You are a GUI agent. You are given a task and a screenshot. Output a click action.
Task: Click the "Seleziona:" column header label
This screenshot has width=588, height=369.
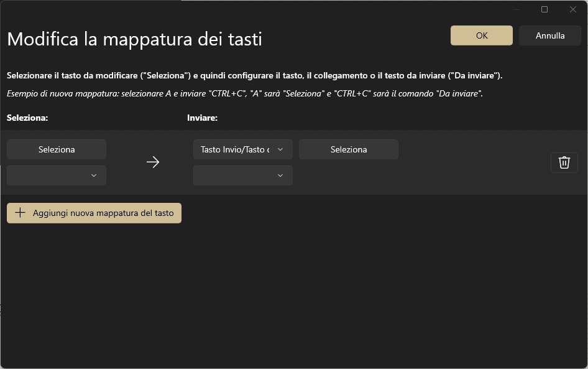pos(27,117)
